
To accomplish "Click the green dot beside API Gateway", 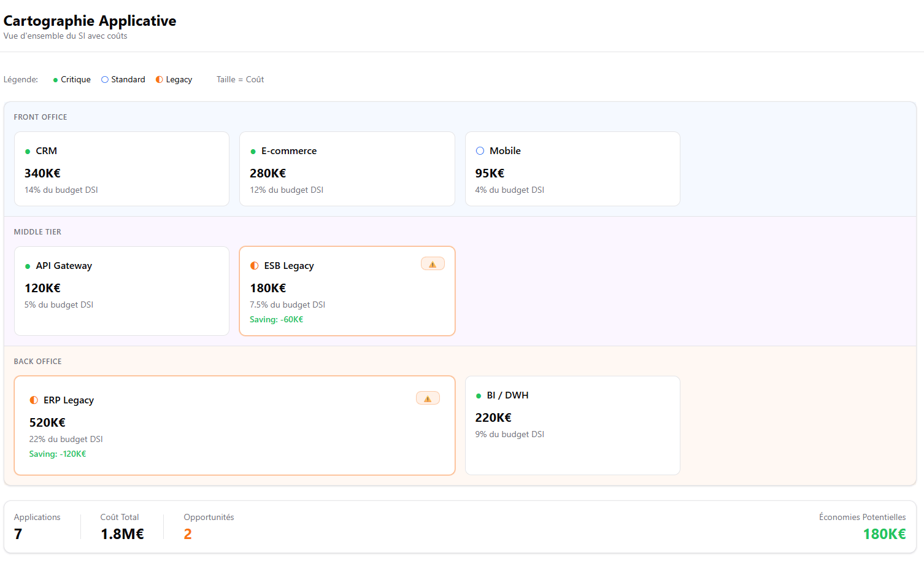I will (28, 266).
